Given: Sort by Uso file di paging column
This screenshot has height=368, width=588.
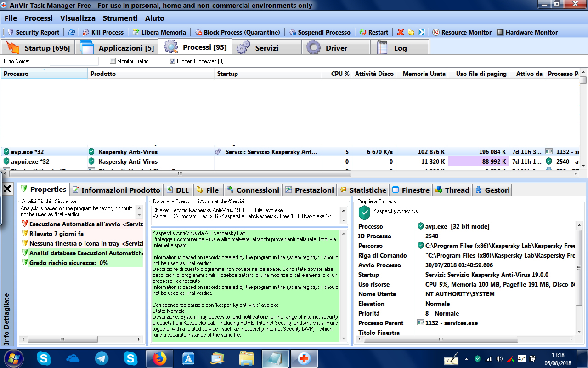Looking at the screenshot, I should pyautogui.click(x=479, y=74).
